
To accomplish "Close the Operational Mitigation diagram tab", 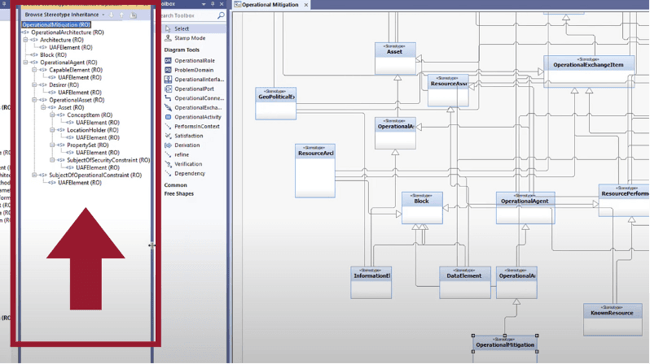I will pos(306,5).
